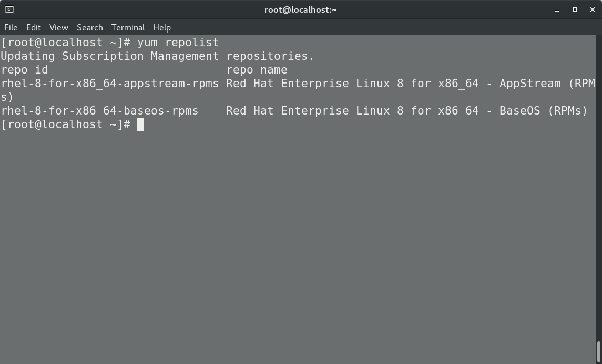Click the terminal icon in title bar

9,9
